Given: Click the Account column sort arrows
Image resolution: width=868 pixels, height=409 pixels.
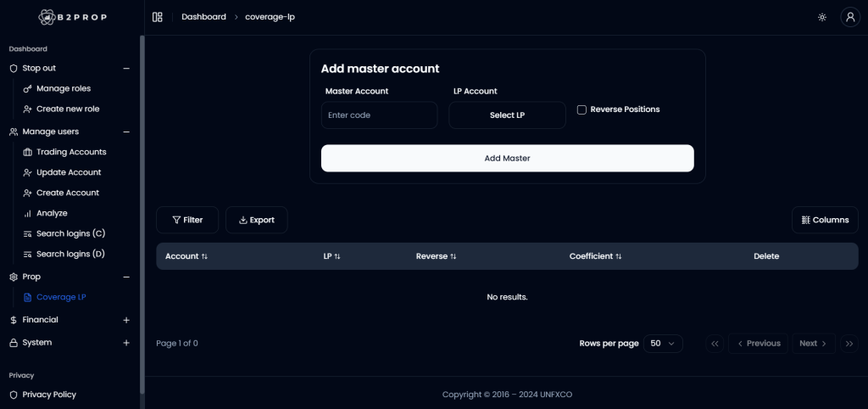Looking at the screenshot, I should point(204,256).
